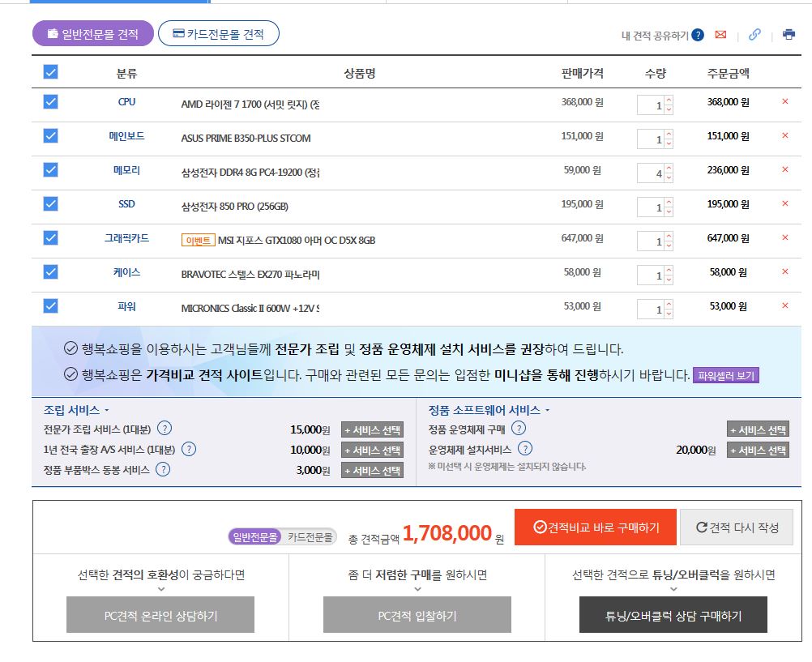812x662 pixels.
Task: Delete the 메모리 row using red X
Action: pos(785,170)
